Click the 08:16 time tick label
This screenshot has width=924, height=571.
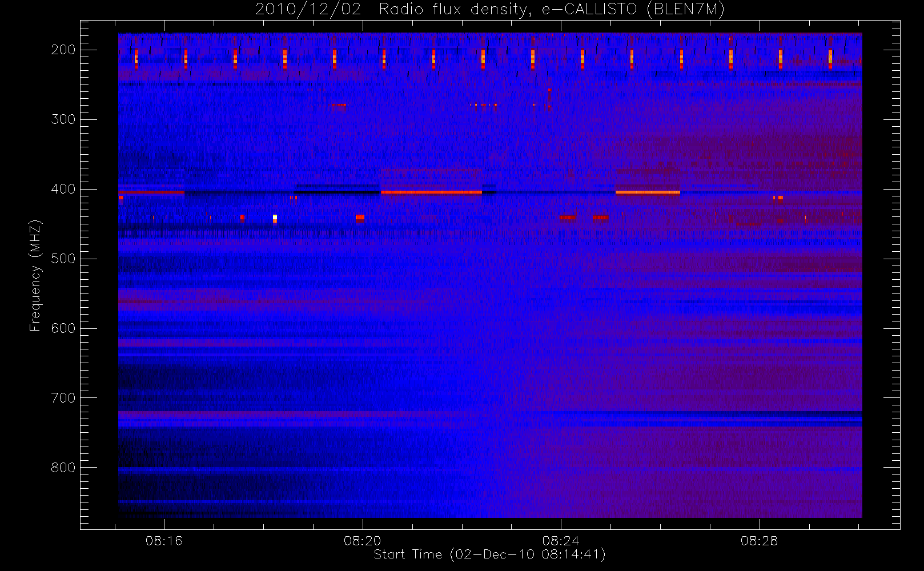coord(164,541)
